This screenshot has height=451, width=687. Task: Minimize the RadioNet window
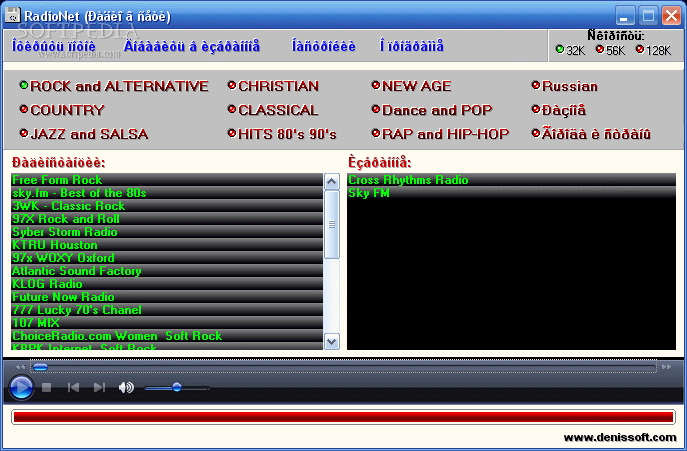click(x=625, y=16)
